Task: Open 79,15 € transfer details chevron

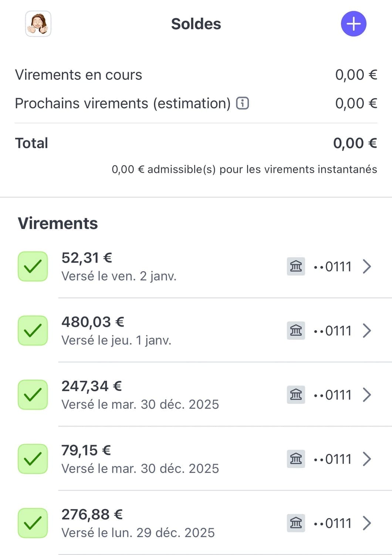Action: coord(367,459)
